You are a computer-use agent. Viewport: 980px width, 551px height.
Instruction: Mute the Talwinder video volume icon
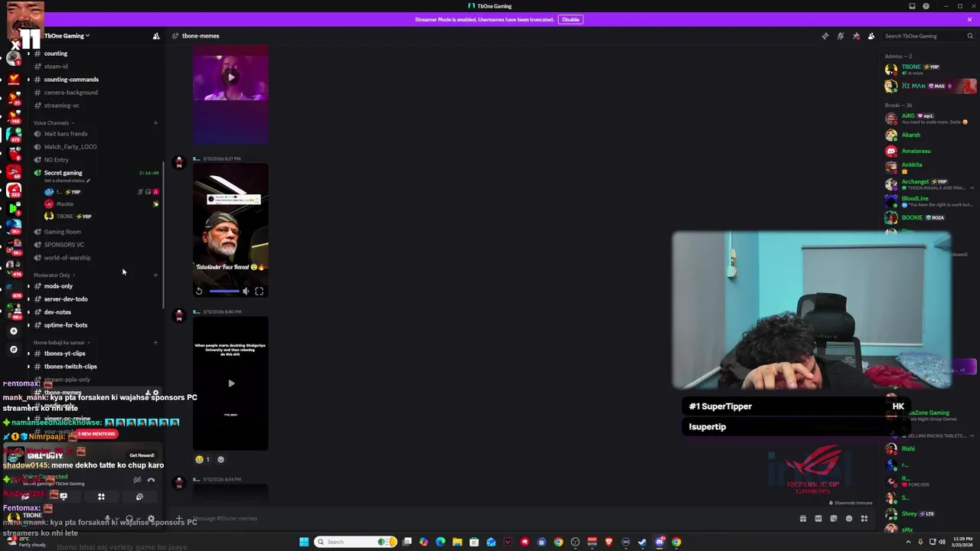[x=246, y=291]
